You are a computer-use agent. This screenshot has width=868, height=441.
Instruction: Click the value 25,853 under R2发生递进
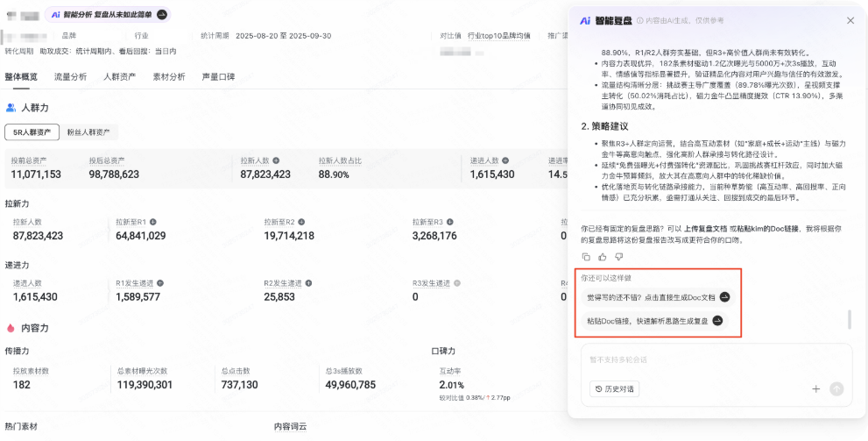279,297
